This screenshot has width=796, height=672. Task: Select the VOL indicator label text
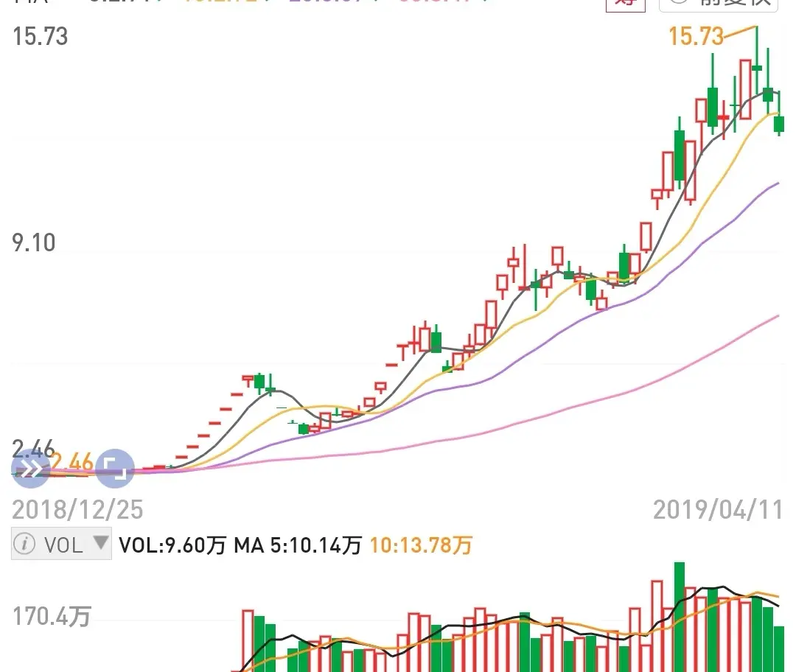pyautogui.click(x=63, y=545)
